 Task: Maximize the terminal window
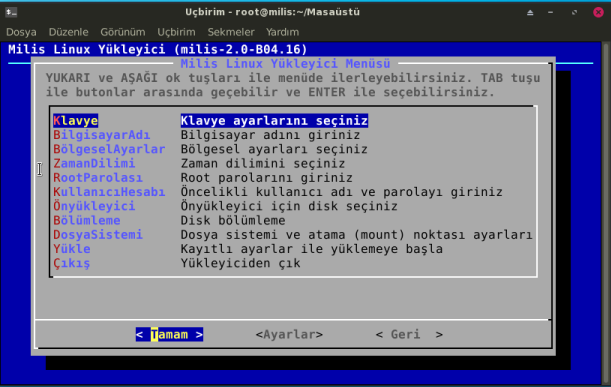click(x=574, y=12)
